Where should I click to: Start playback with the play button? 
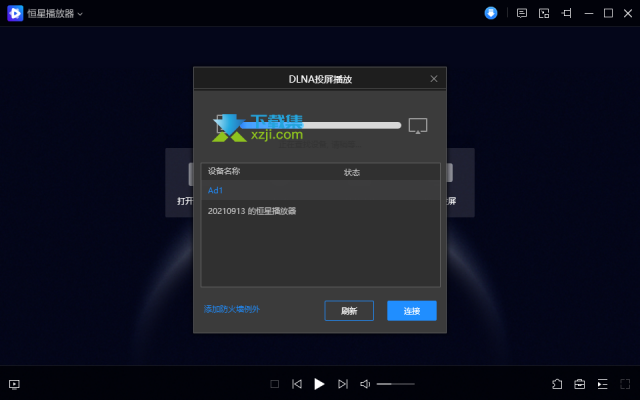pos(319,384)
